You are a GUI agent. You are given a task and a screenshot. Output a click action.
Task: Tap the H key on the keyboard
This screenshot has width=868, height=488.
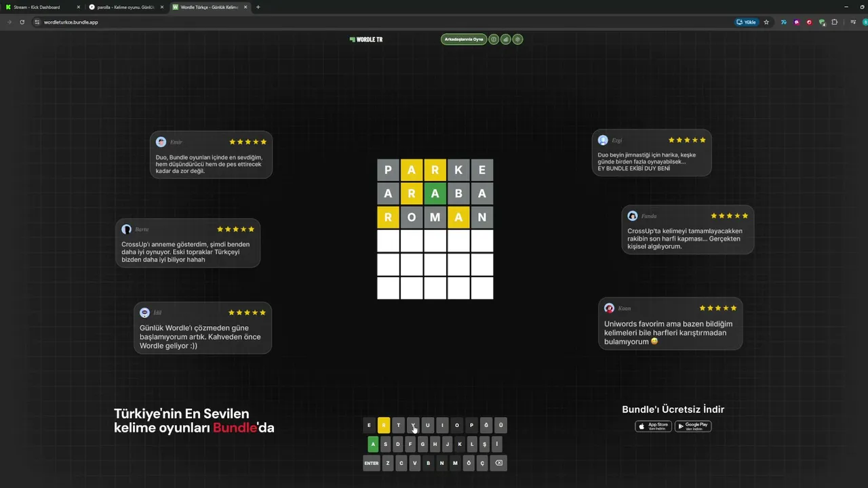(435, 445)
